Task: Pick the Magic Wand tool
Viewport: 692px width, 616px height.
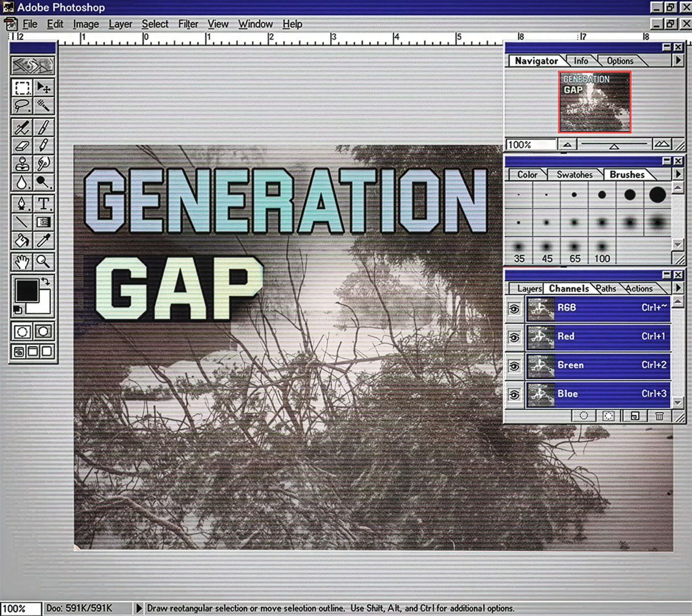Action: 43,106
